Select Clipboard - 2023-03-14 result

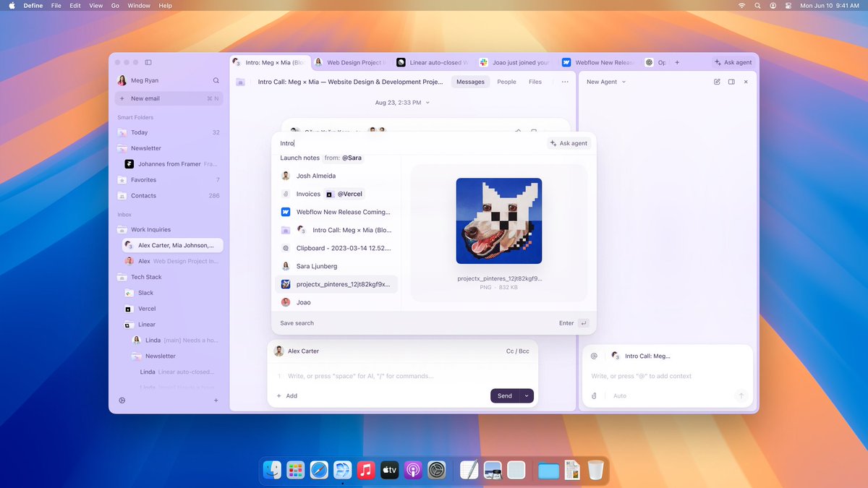click(x=336, y=248)
